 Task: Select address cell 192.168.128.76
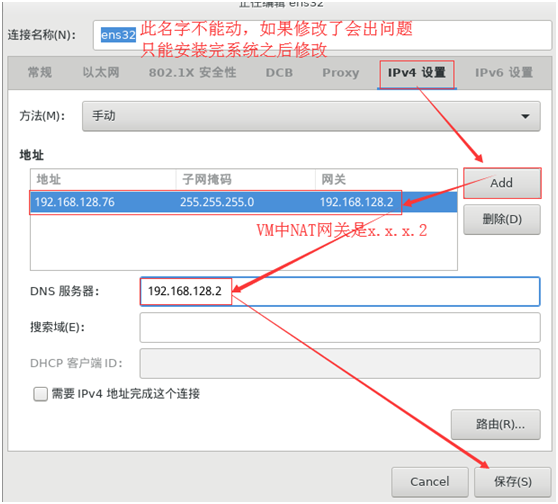[103, 202]
